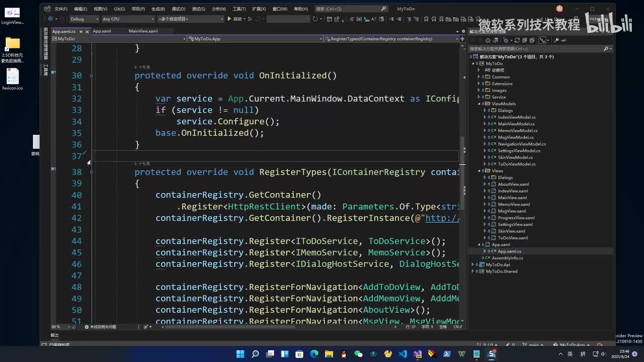Switch to the MainView.xaml tab

coord(143,31)
